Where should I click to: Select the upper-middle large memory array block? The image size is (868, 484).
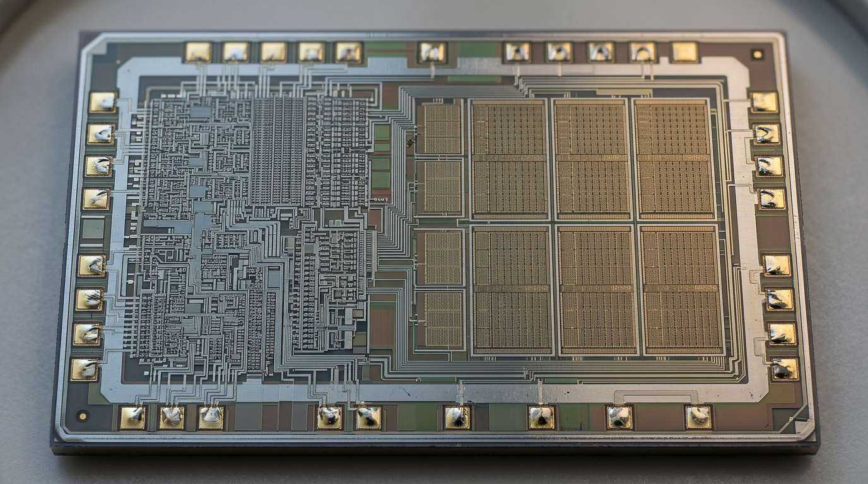592,159
